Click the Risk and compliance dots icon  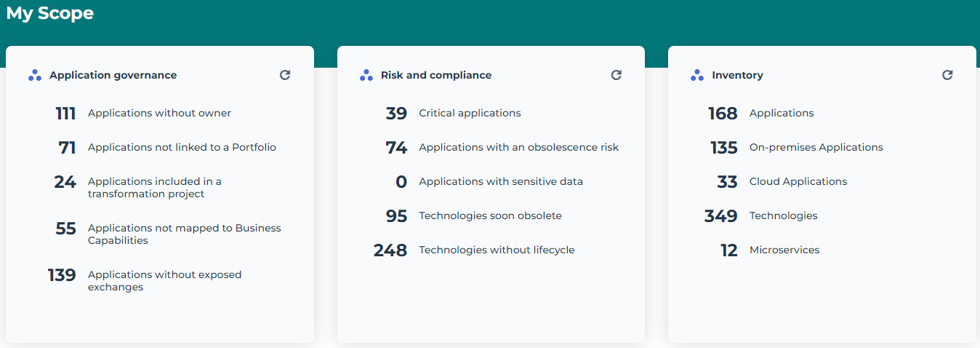point(366,75)
